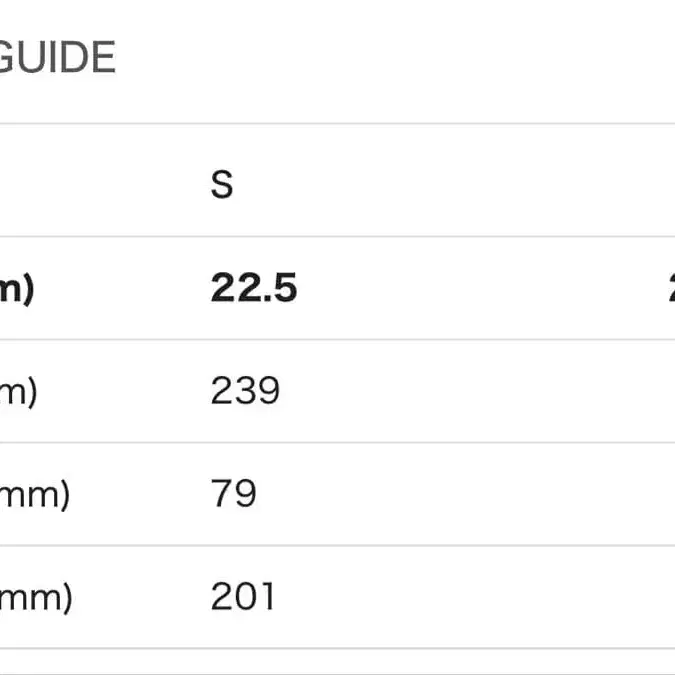
Task: Click the empty label cell left of S
Action: [x=80, y=185]
